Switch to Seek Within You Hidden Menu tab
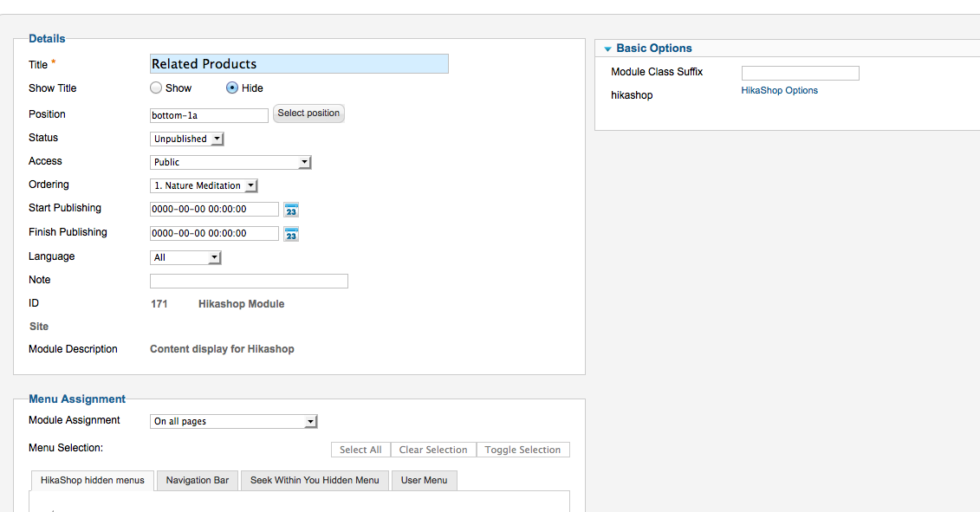Image resolution: width=980 pixels, height=512 pixels. coord(315,480)
